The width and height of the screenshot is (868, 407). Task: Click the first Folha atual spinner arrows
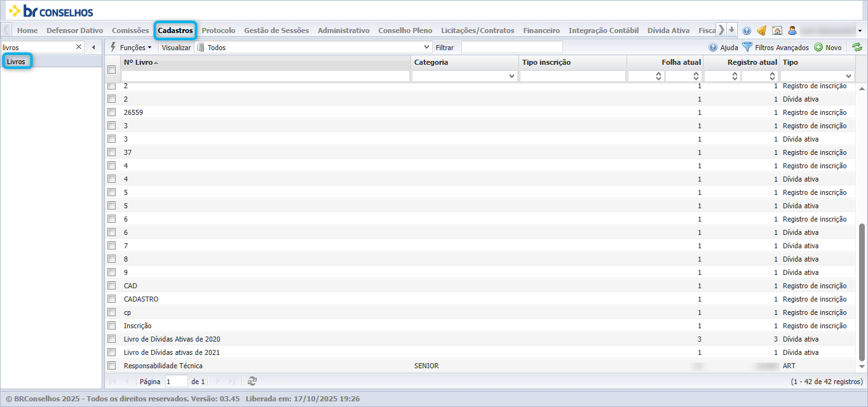(658, 76)
